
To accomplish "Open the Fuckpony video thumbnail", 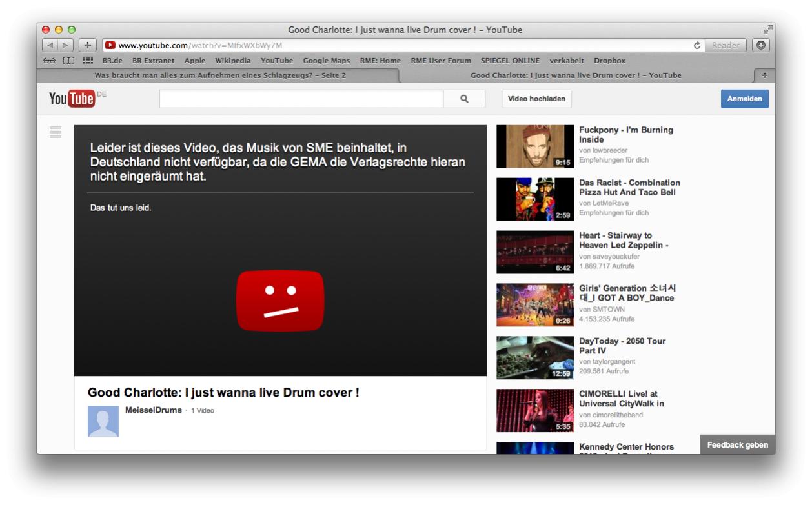I will point(535,146).
